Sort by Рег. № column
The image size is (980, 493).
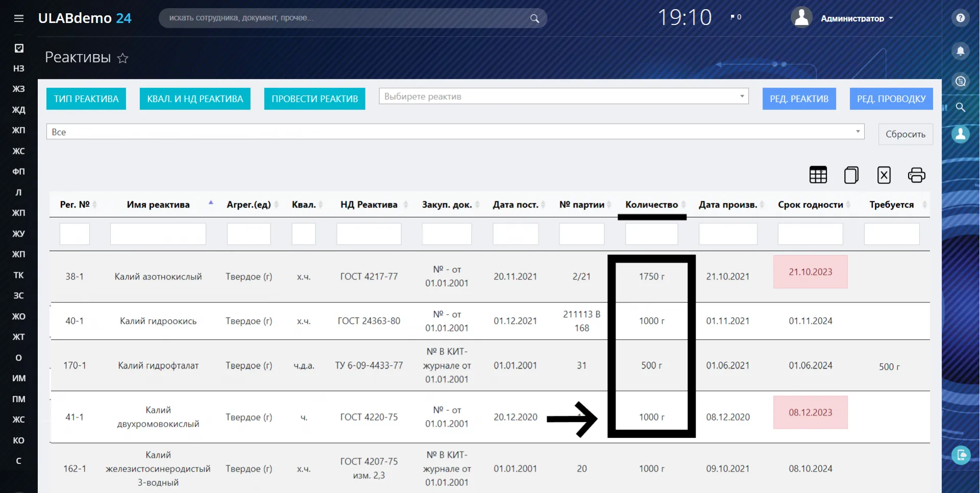[x=75, y=204]
